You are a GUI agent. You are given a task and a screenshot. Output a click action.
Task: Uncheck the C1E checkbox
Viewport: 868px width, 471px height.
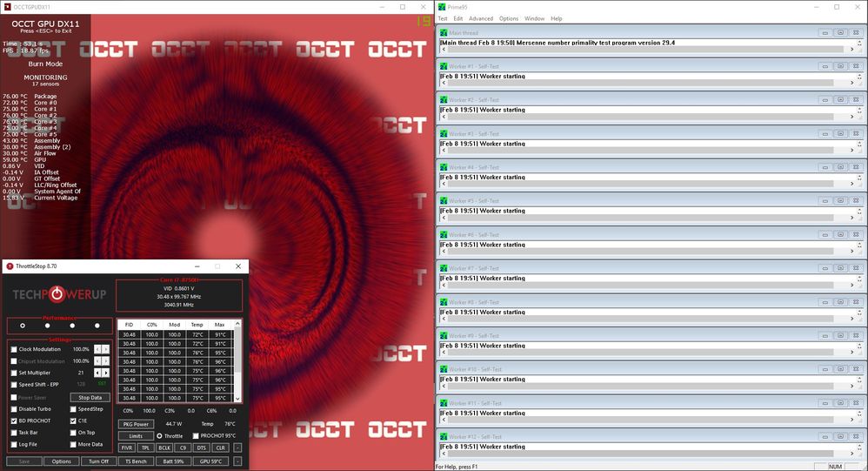(73, 421)
